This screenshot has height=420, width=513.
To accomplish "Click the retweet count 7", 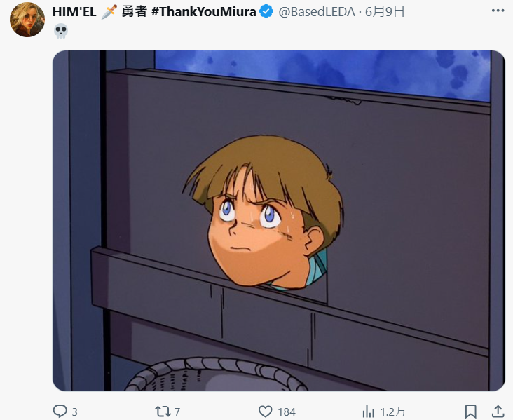I will tap(177, 412).
